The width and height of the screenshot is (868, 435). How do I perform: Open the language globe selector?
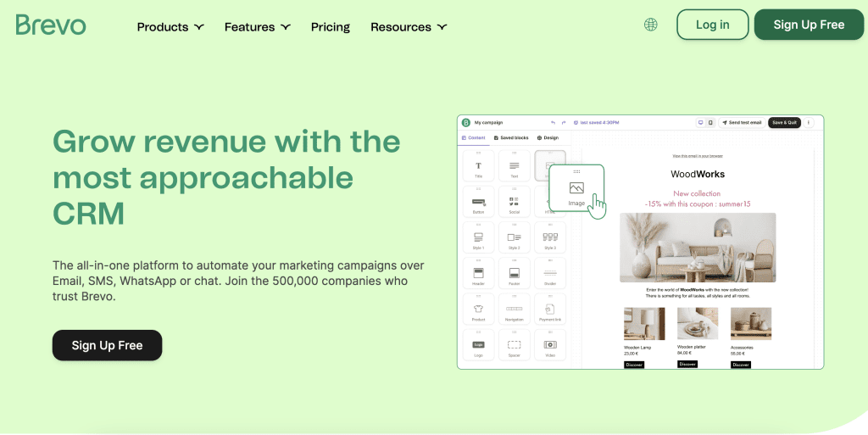click(x=650, y=25)
